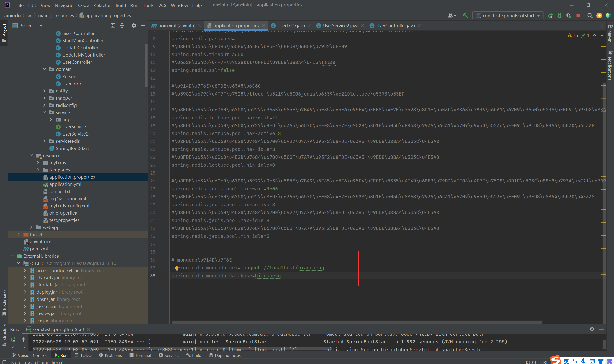Rerun application icon in Run panel

point(13,340)
